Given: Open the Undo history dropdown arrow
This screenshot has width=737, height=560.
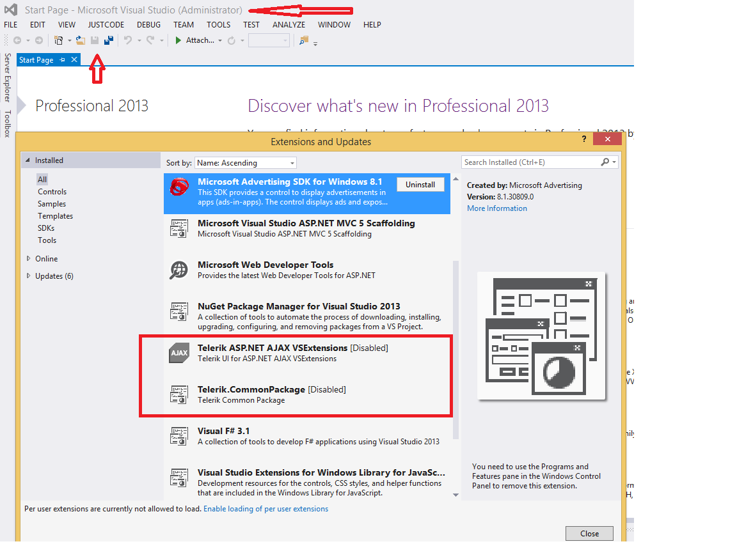Looking at the screenshot, I should (139, 40).
